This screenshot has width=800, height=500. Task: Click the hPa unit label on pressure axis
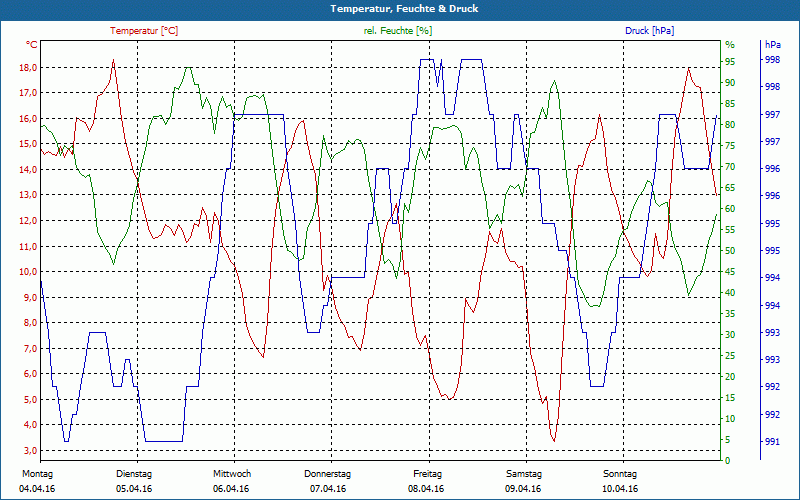[x=773, y=45]
